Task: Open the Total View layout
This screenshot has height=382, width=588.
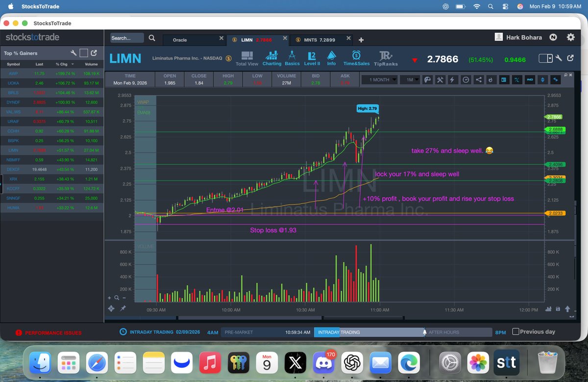Action: pyautogui.click(x=247, y=58)
